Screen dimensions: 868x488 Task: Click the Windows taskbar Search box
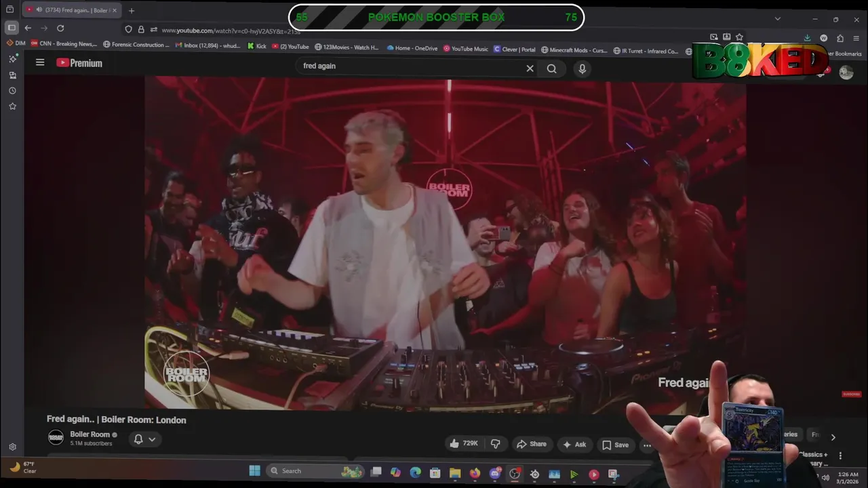[x=315, y=471]
